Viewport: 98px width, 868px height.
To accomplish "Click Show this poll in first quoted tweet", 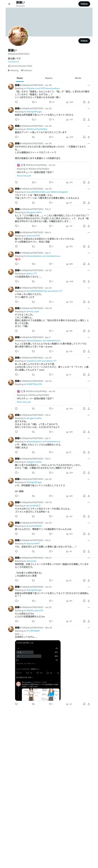I will pyautogui.click(x=24, y=176).
